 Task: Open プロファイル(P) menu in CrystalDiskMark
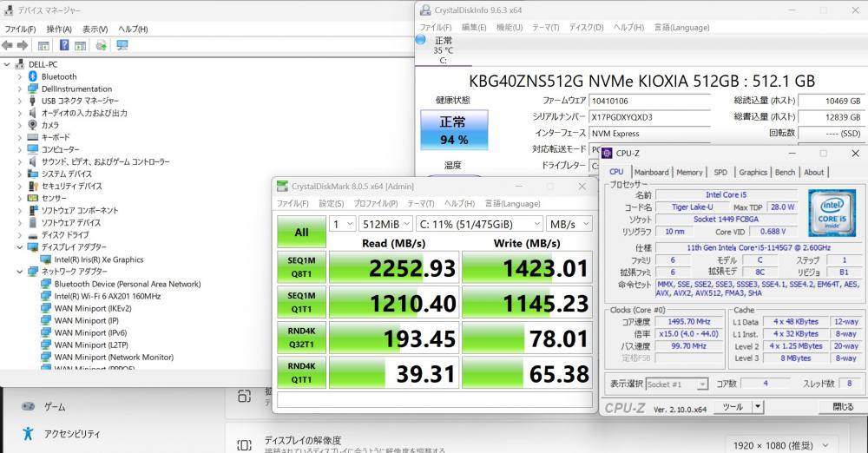(376, 203)
